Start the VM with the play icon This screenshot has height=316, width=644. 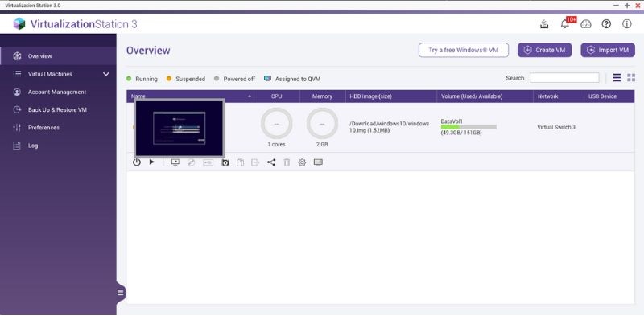tap(151, 162)
